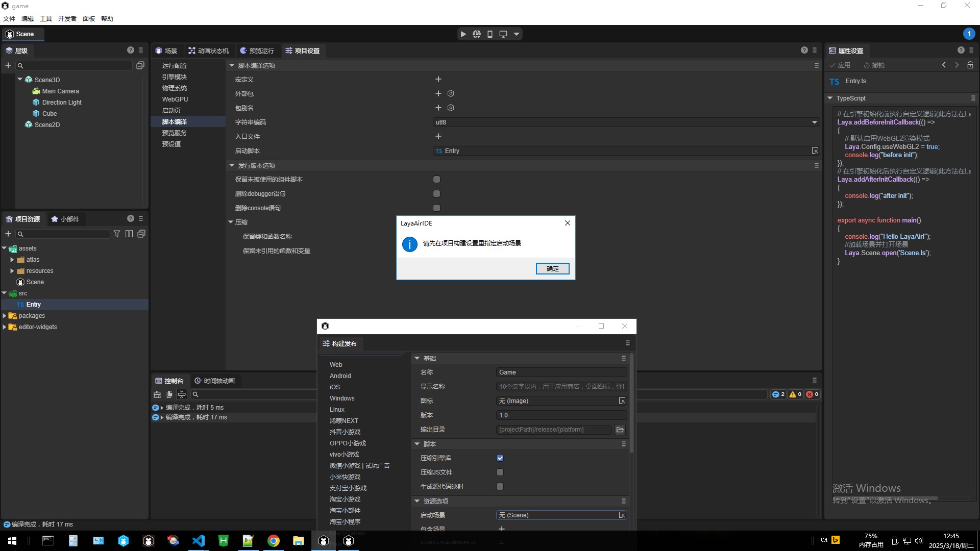
Task: Click the mobile device preview icon
Action: coord(489,34)
